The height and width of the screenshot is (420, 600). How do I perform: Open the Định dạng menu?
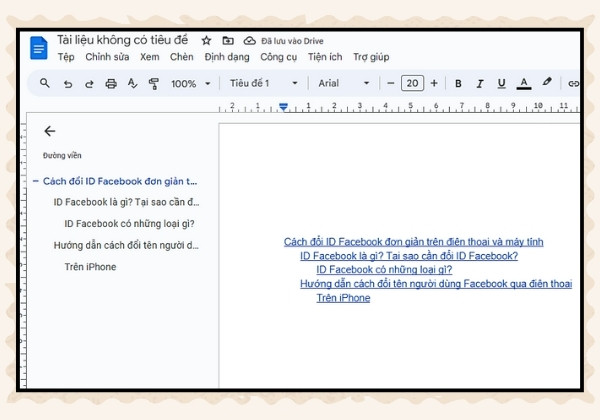pyautogui.click(x=227, y=57)
